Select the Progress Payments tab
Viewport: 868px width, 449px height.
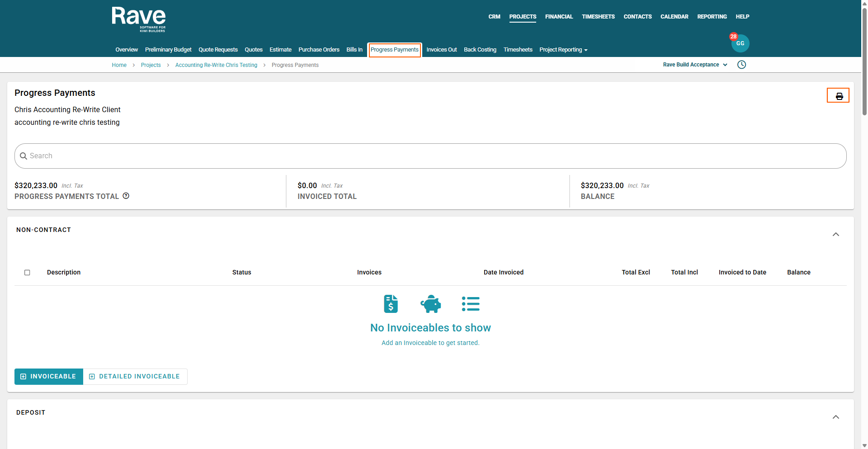(x=395, y=50)
